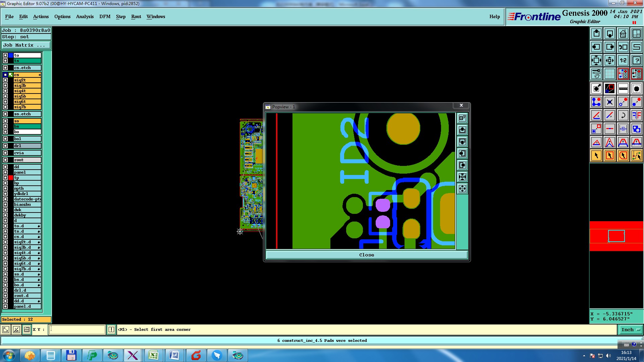This screenshot has height=362, width=644.
Task: Expand the cs layer options marker
Action: point(40,75)
